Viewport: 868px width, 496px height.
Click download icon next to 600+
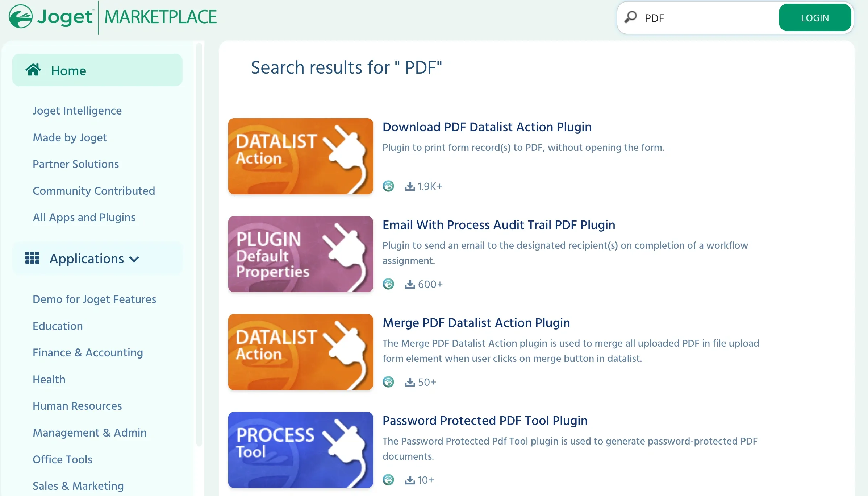click(x=410, y=284)
